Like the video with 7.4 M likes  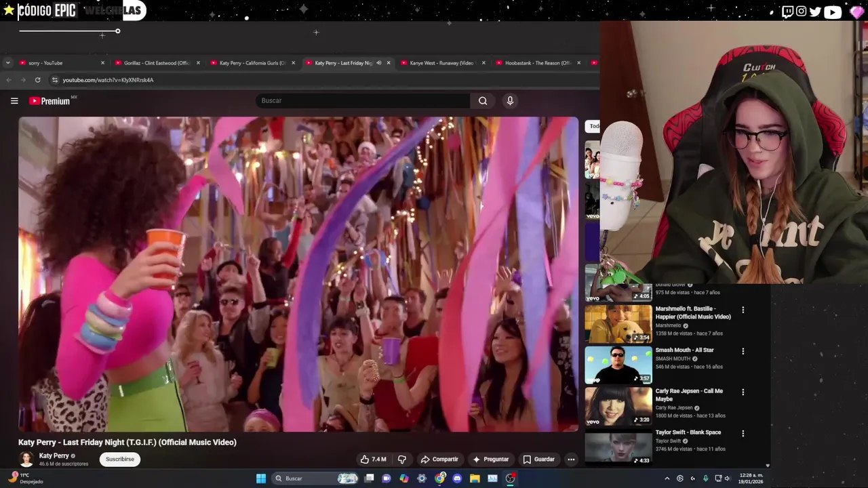tap(373, 460)
